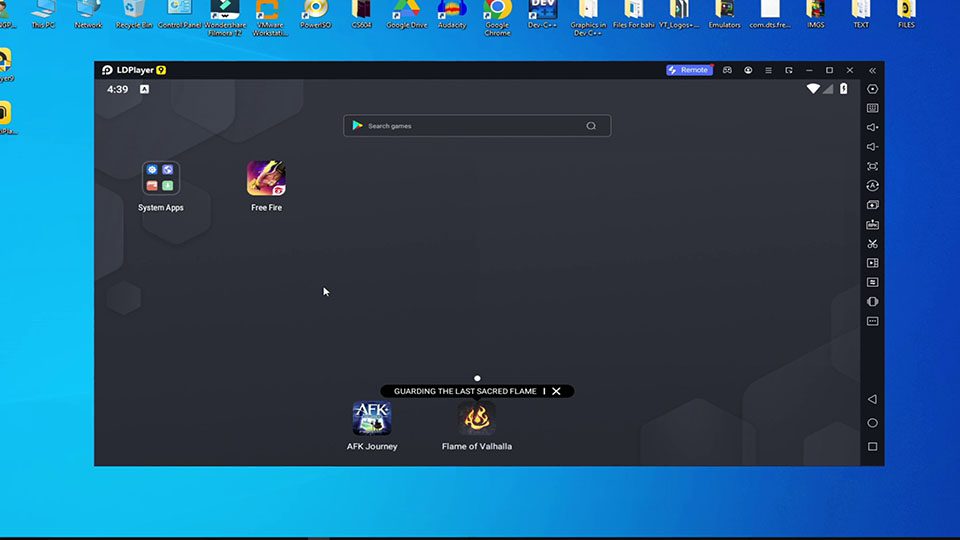The image size is (960, 540).
Task: Dismiss the Guarding the Last Sacred Flame banner
Action: tap(556, 391)
